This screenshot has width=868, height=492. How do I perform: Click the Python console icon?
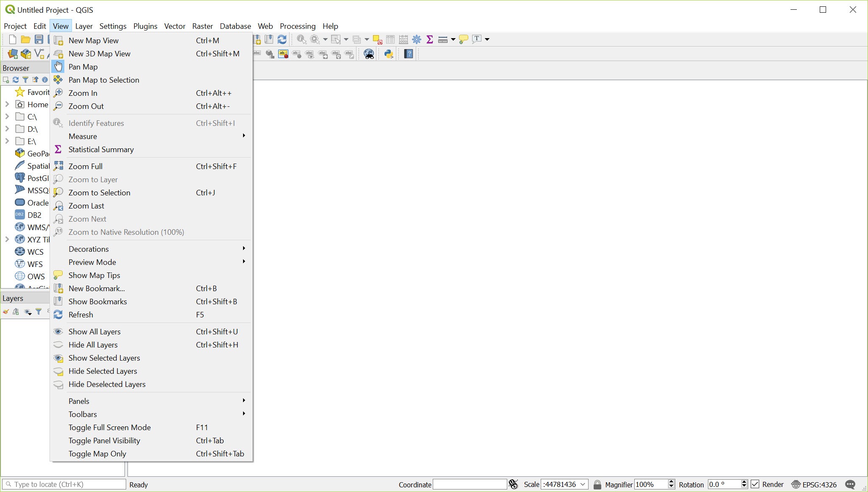[388, 54]
